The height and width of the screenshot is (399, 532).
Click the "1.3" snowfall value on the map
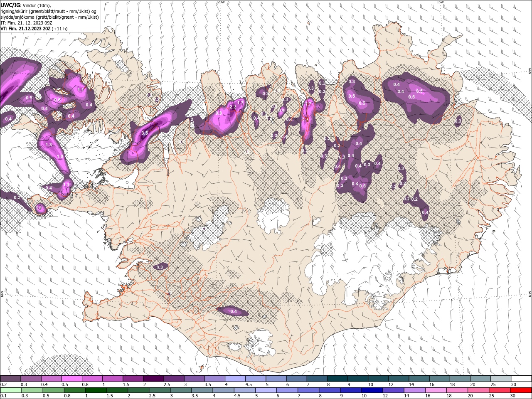49,145
